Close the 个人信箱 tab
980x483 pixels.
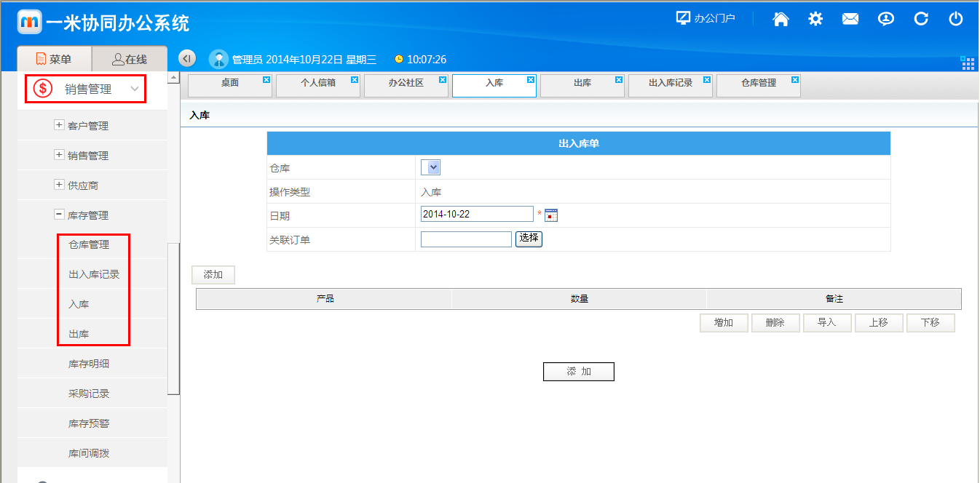(355, 79)
